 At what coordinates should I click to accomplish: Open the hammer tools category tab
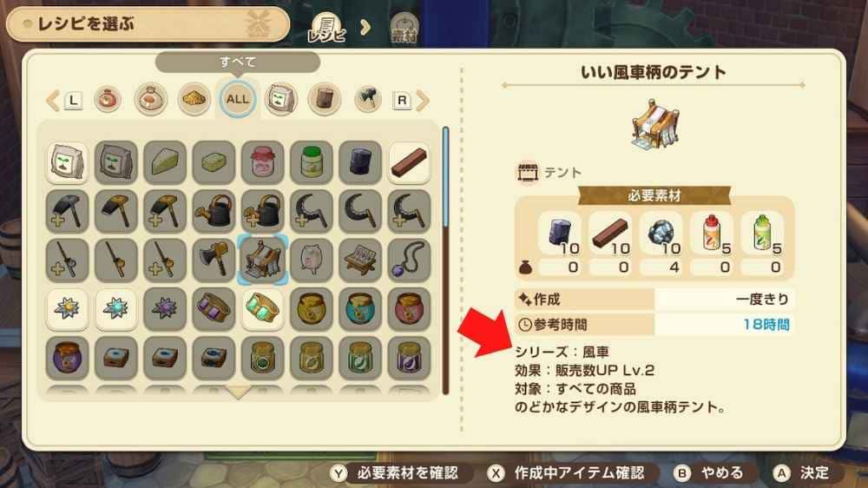367,99
